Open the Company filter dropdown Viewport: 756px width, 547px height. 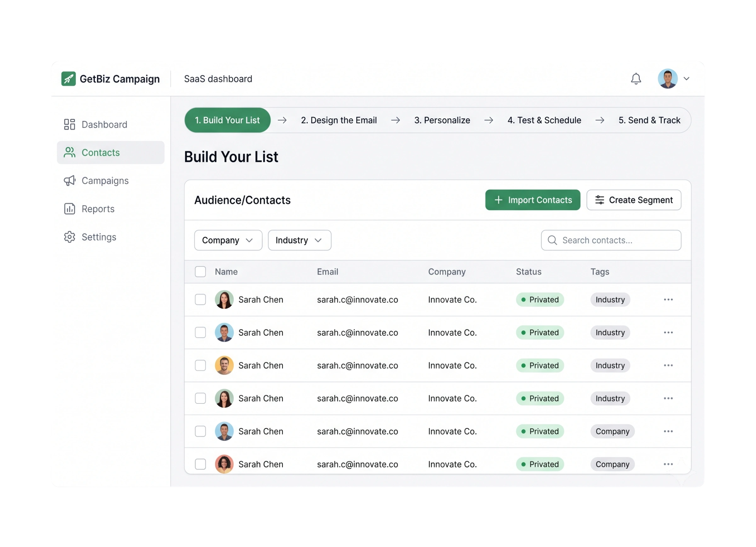(228, 240)
